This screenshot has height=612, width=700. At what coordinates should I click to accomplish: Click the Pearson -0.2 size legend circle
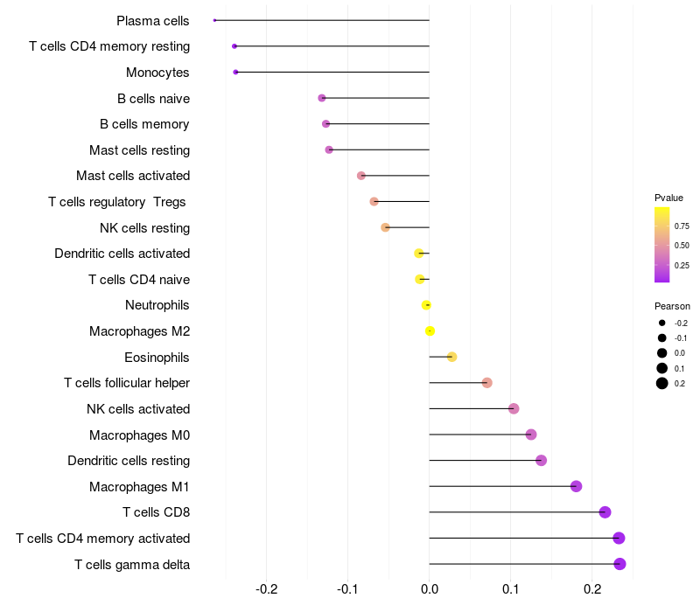click(662, 323)
